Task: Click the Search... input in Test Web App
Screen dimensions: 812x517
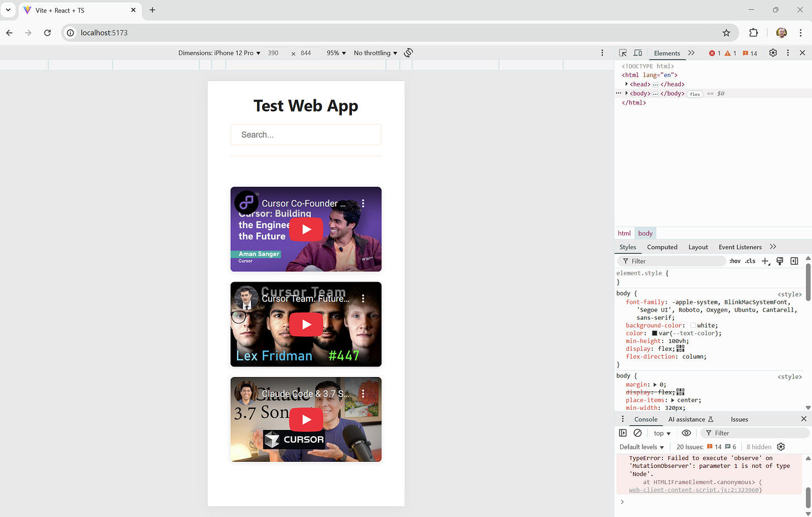Action: pos(306,135)
